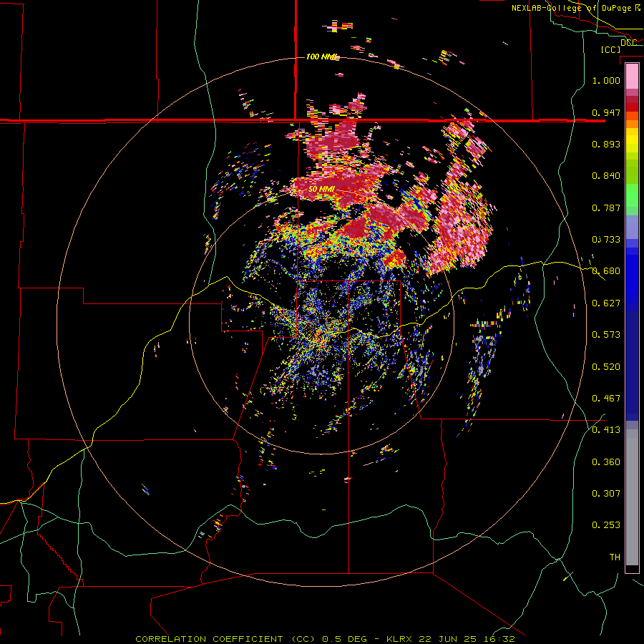Click the "0.5 DEG" elevation text
The height and width of the screenshot is (644, 644).
coord(348,639)
